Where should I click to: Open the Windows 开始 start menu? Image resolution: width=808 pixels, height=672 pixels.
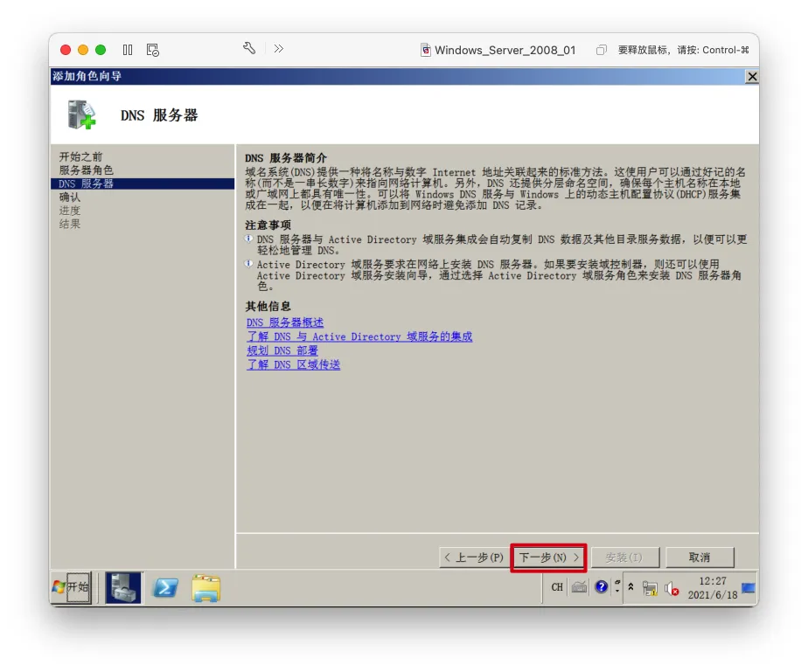[72, 587]
